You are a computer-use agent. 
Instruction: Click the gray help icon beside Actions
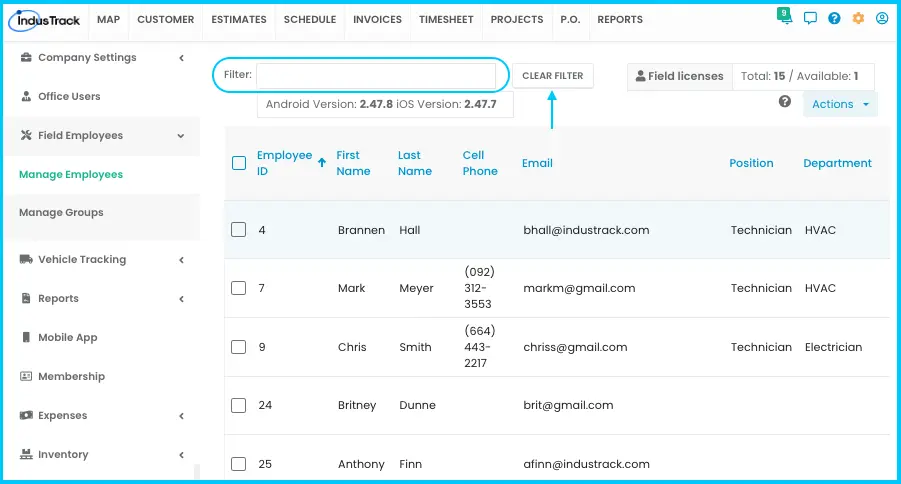pyautogui.click(x=784, y=102)
